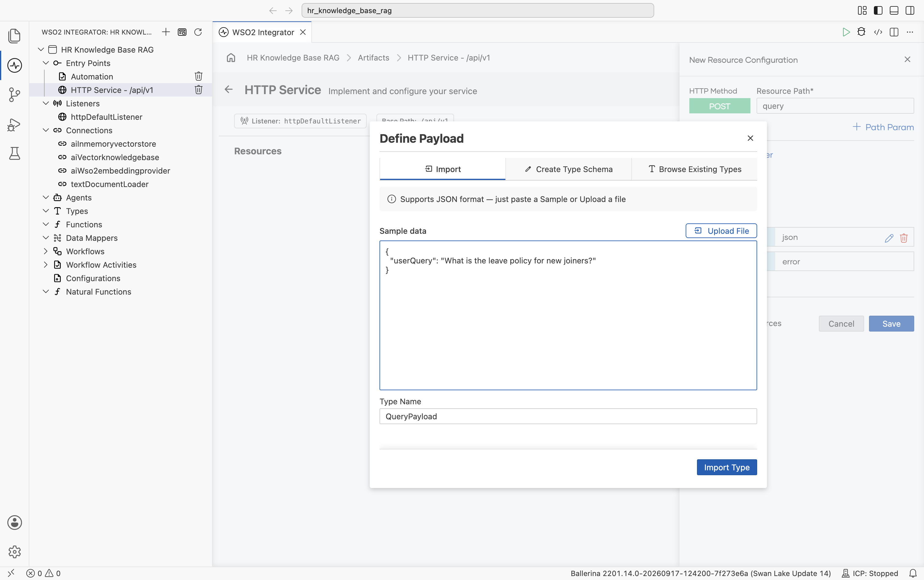
Task: Click the Import Type button
Action: (x=727, y=467)
